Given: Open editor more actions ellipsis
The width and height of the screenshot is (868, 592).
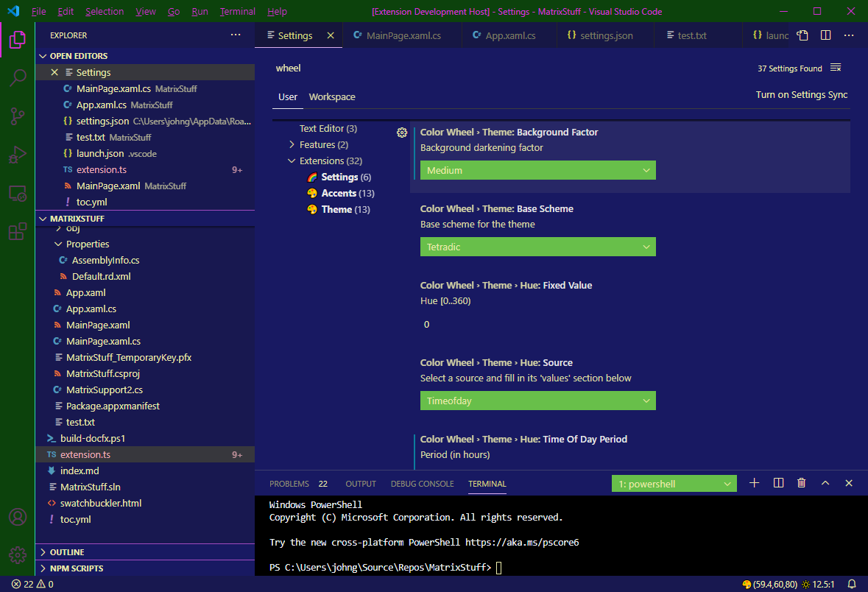Looking at the screenshot, I should tap(849, 35).
